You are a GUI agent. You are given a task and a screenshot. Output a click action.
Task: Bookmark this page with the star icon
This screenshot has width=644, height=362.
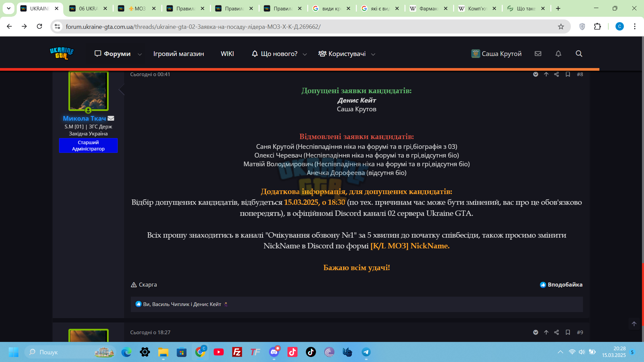point(561,26)
